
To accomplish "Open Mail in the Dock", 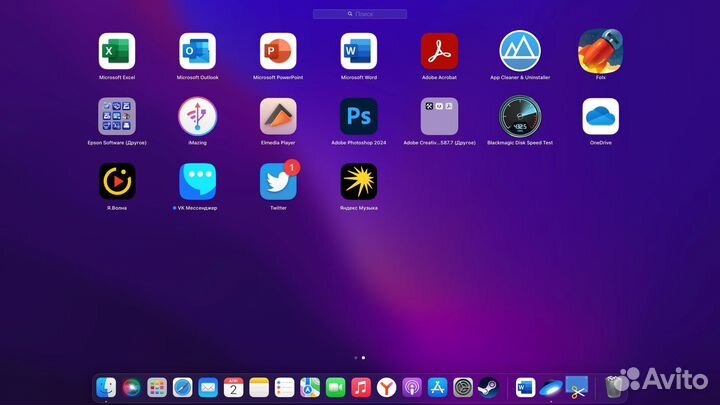I will pos(208,388).
